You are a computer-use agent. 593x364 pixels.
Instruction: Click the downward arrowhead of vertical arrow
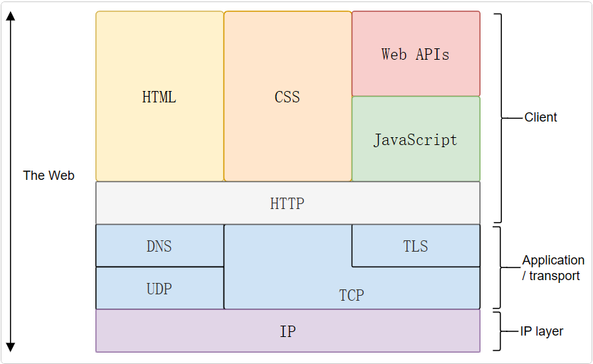click(x=11, y=348)
